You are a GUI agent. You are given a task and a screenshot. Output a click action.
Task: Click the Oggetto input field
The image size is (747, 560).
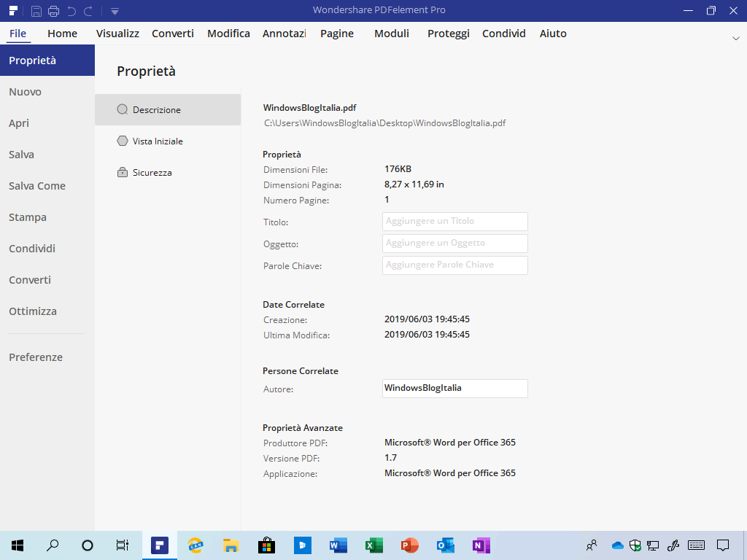click(x=455, y=244)
